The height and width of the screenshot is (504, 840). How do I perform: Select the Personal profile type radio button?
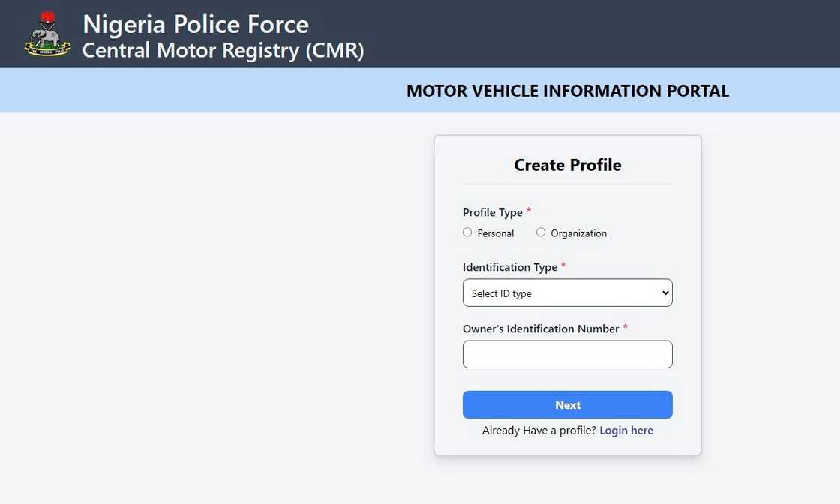pyautogui.click(x=467, y=232)
